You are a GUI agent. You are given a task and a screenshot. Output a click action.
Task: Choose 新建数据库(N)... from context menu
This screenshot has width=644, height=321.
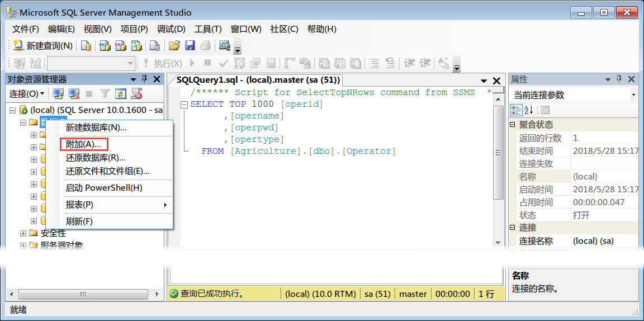109,128
